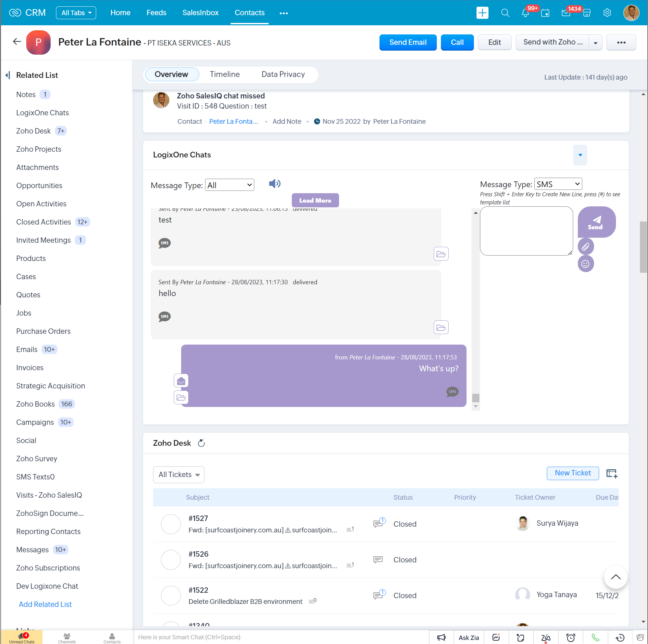Click the chat list scrollbar thumb
Image resolution: width=648 pixels, height=644 pixels.
pyautogui.click(x=476, y=398)
